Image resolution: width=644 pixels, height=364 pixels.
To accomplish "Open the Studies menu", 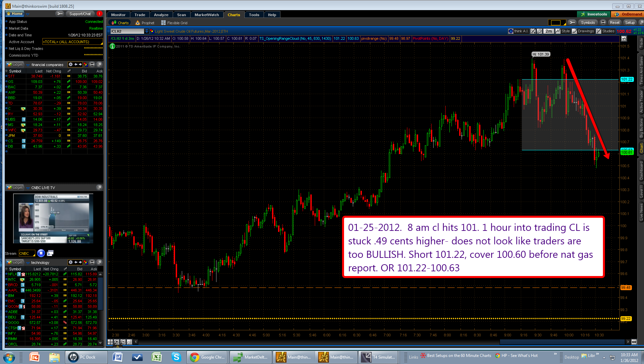I will pos(606,31).
